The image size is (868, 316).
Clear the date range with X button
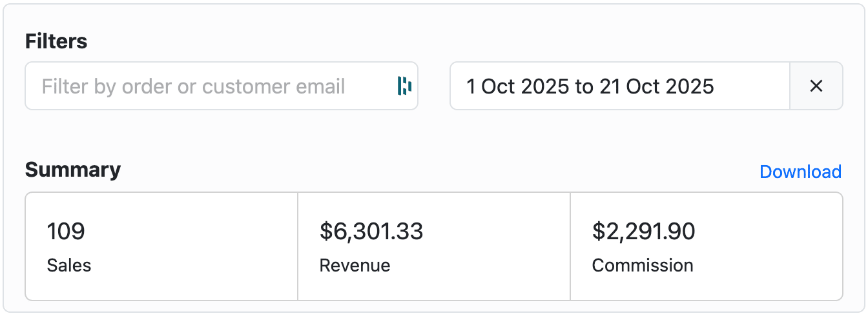[x=816, y=86]
